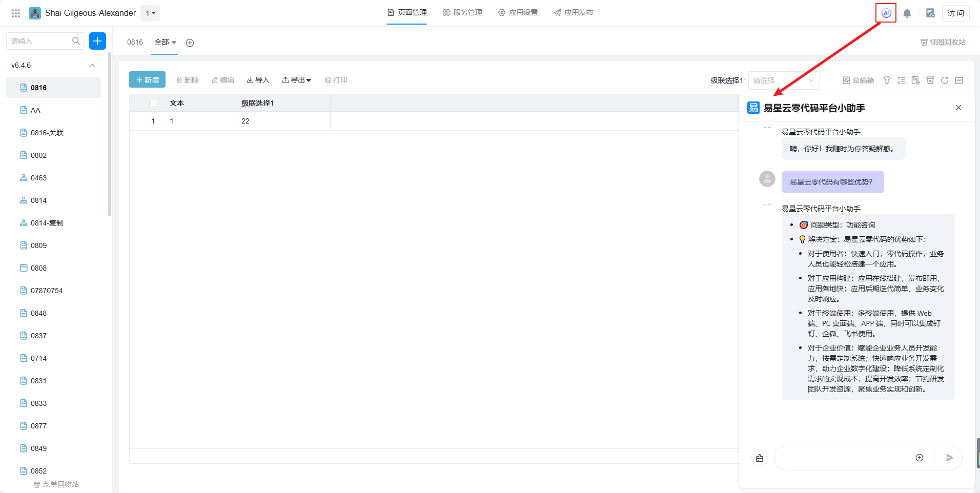Open the chart view icon in toolbar
Image resolution: width=980 pixels, height=493 pixels.
959,80
